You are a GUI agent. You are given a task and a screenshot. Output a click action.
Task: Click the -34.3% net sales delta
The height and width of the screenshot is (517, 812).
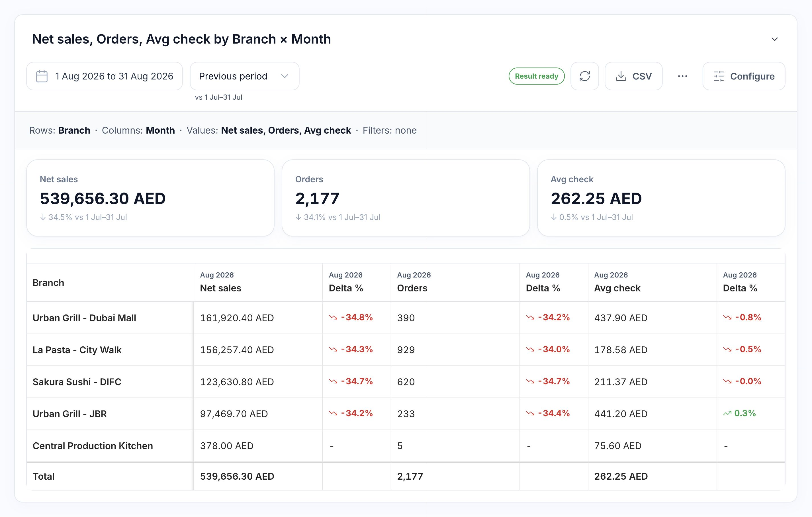[x=351, y=350]
